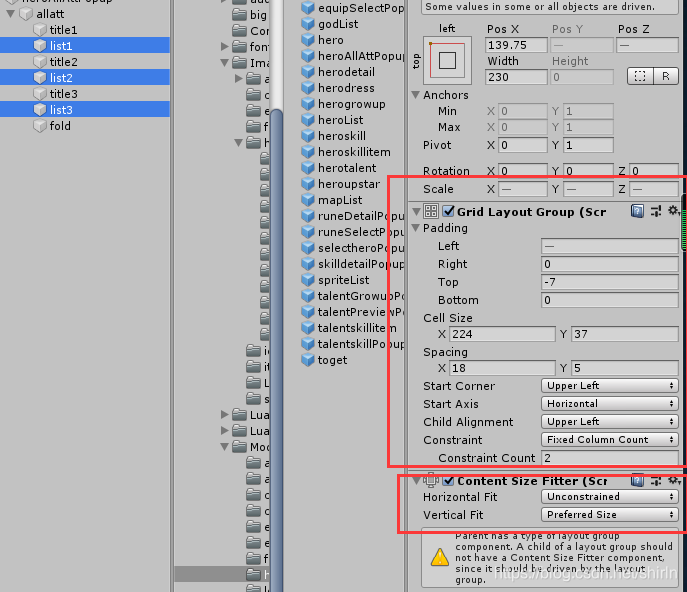Image resolution: width=687 pixels, height=592 pixels.
Task: Select the toget prefab icon
Action: point(308,360)
